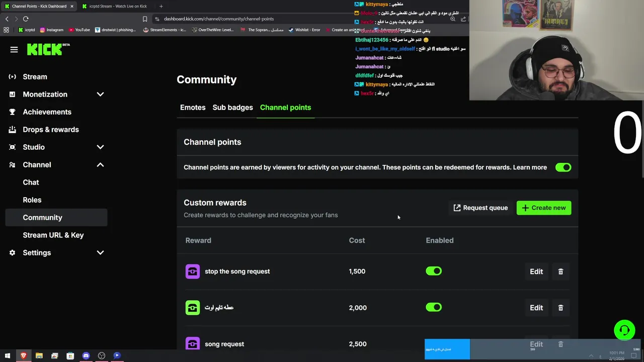Click Create new reward button

pos(544,208)
